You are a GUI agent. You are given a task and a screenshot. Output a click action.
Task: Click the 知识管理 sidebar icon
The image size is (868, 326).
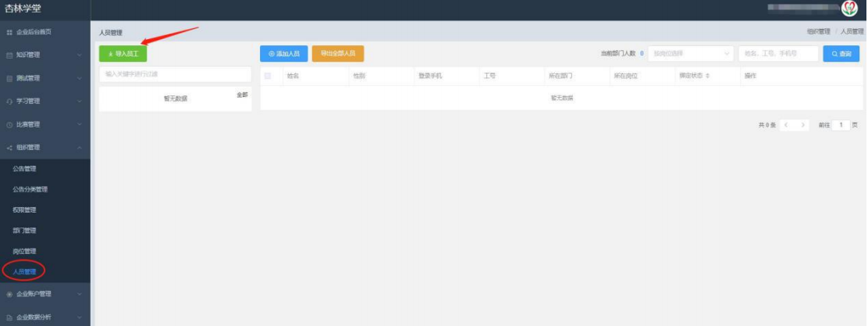9,56
